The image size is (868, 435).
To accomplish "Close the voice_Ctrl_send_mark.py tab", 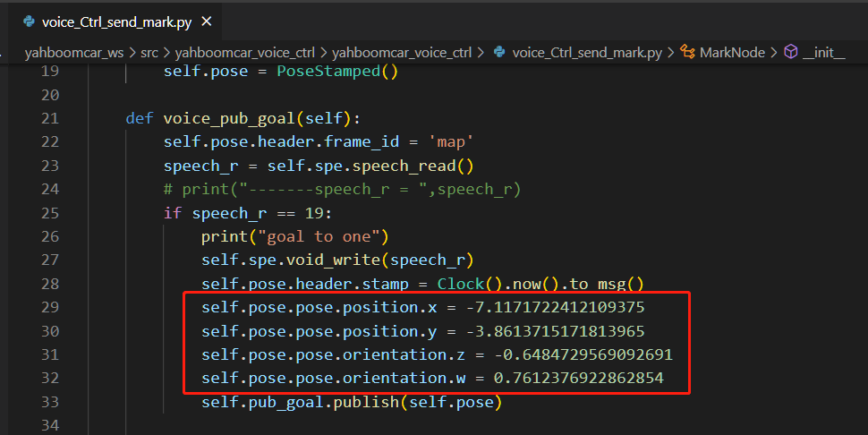I will click(x=207, y=21).
